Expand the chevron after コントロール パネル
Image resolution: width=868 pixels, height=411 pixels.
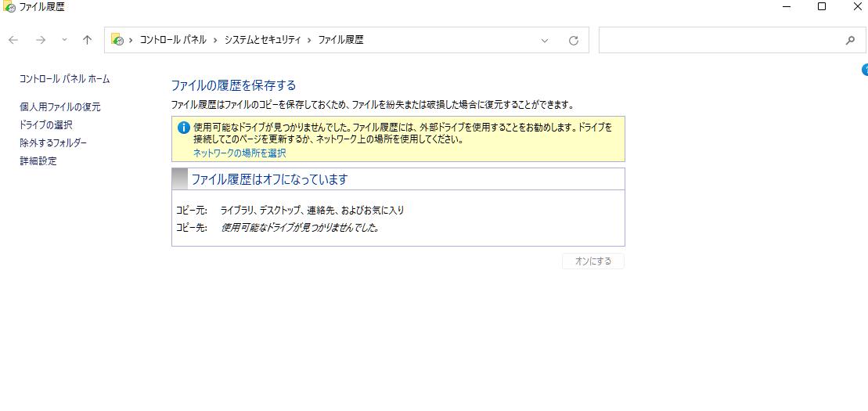click(215, 40)
